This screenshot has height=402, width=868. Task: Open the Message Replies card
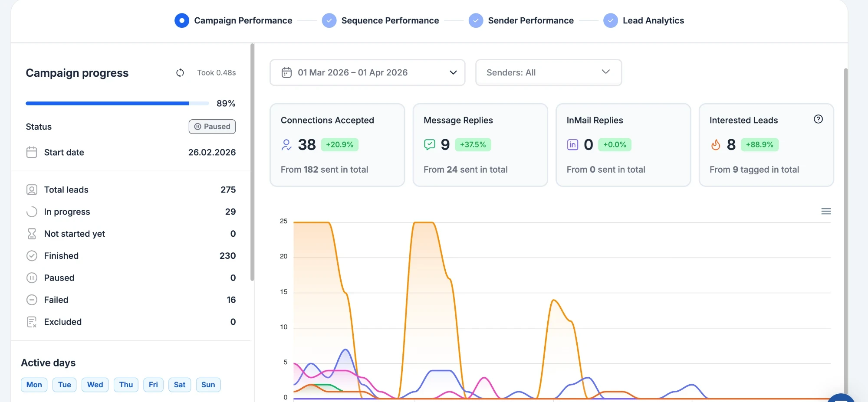(480, 145)
